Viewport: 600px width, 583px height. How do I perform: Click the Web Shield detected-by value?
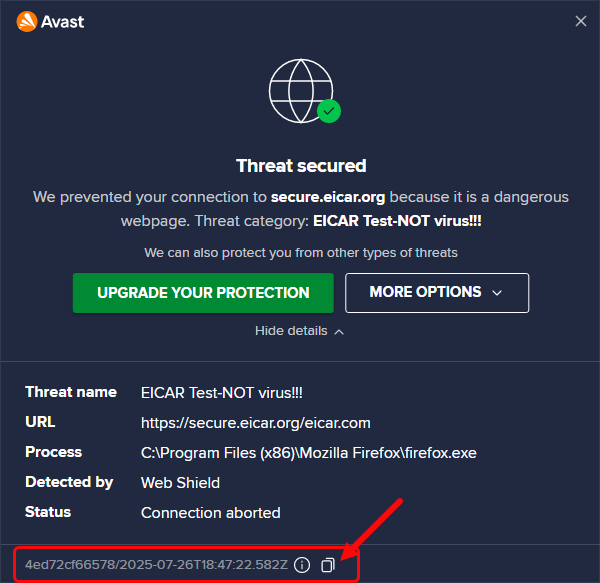180,483
